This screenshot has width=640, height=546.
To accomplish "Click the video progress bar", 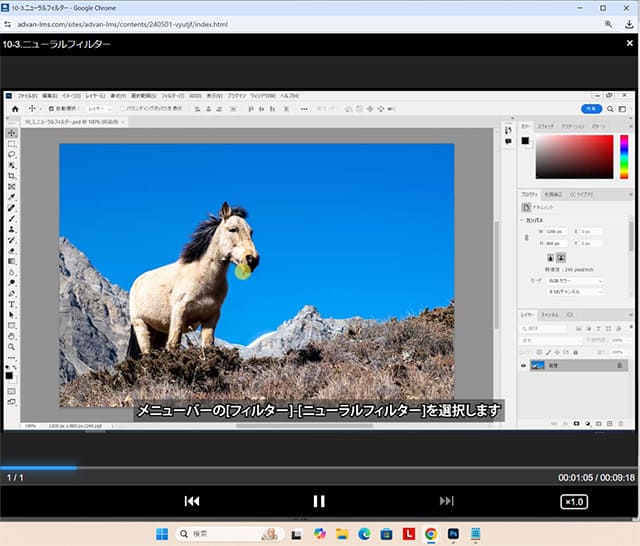I will 320,467.
